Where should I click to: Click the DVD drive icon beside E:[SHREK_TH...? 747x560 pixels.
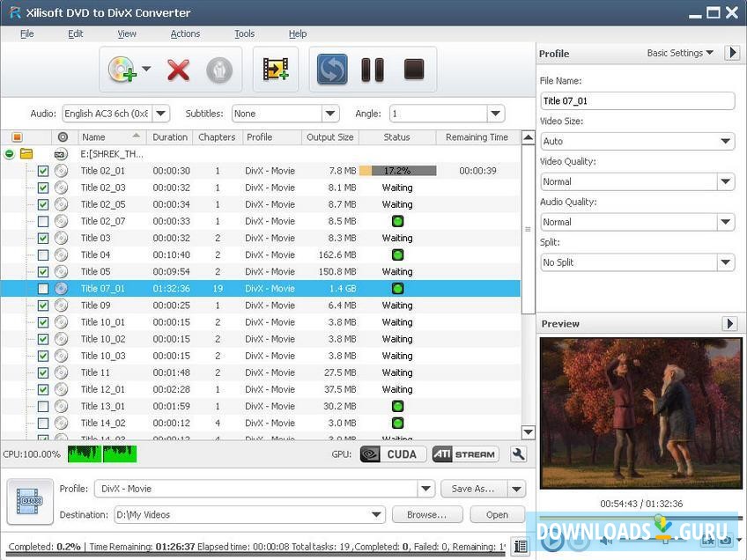point(61,154)
